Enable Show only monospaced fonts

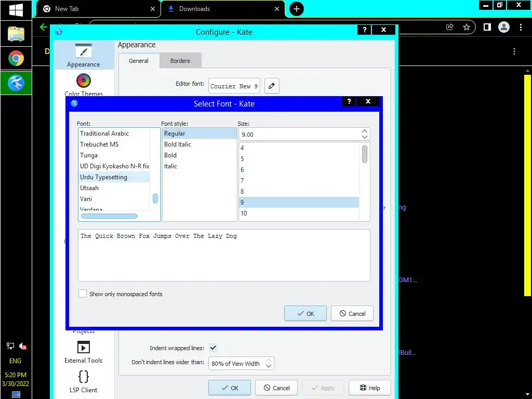[83, 294]
